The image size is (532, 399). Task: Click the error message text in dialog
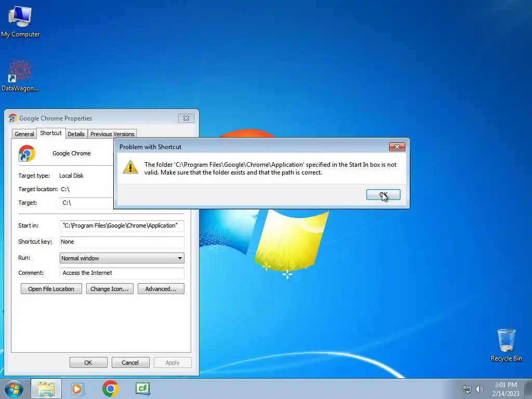pos(270,168)
